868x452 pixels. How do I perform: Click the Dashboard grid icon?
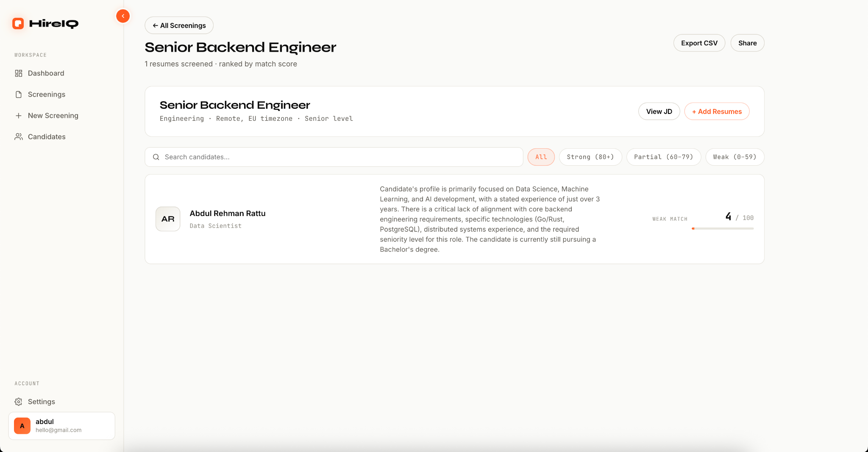[19, 73]
